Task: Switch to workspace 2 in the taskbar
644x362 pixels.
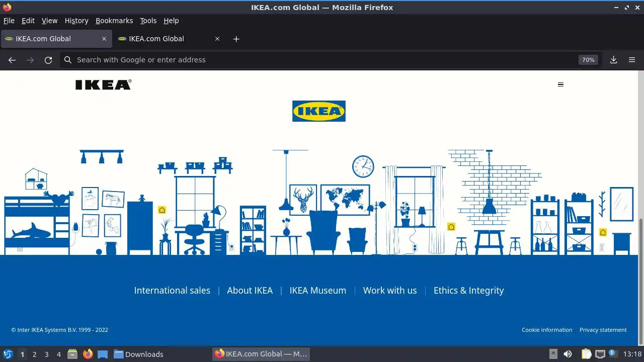Action: pyautogui.click(x=34, y=354)
